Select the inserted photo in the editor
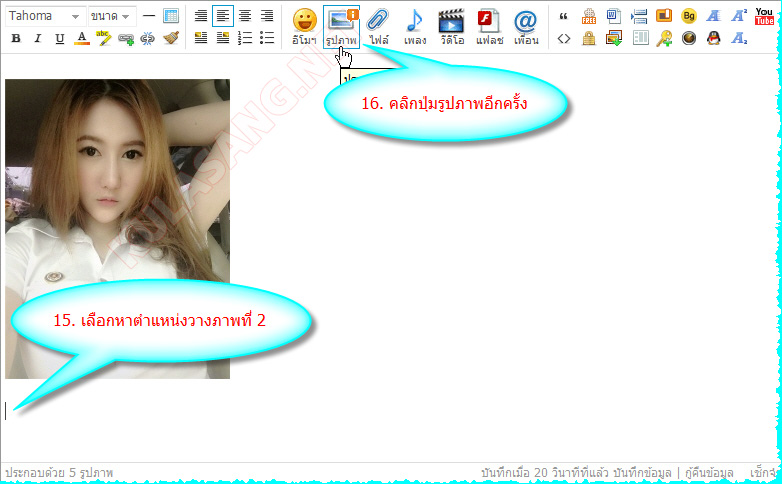 (x=117, y=229)
